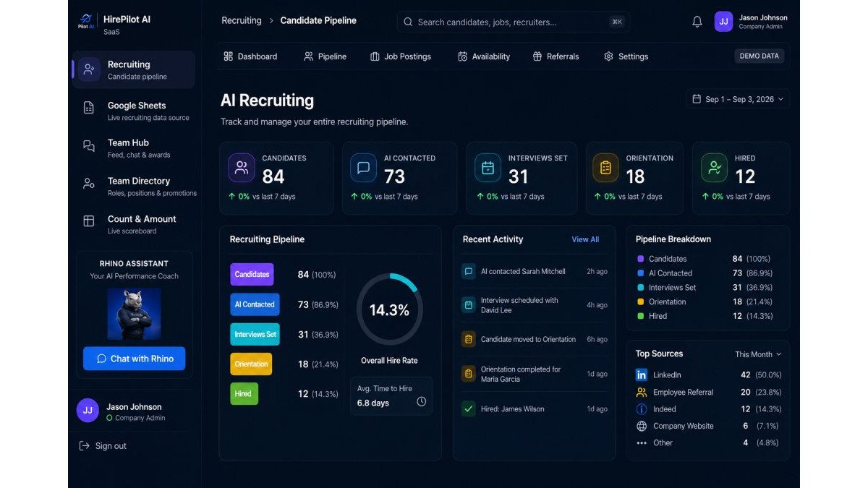868x488 pixels.
Task: Click the yellow Orientation pipeline bar
Action: coord(251,364)
